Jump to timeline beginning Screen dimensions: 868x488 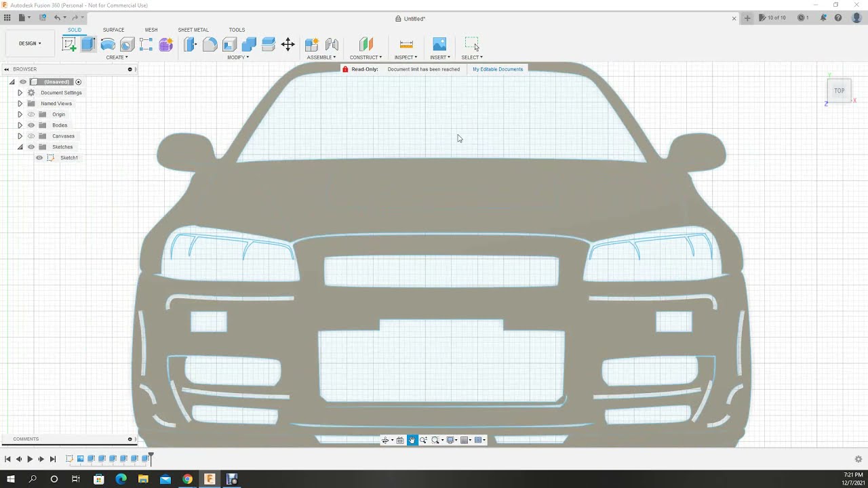[7, 459]
